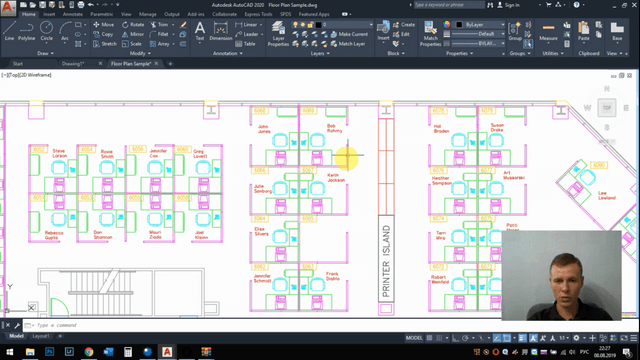This screenshot has width=640, height=360.
Task: Insert a Table annotation
Action: [x=245, y=44]
